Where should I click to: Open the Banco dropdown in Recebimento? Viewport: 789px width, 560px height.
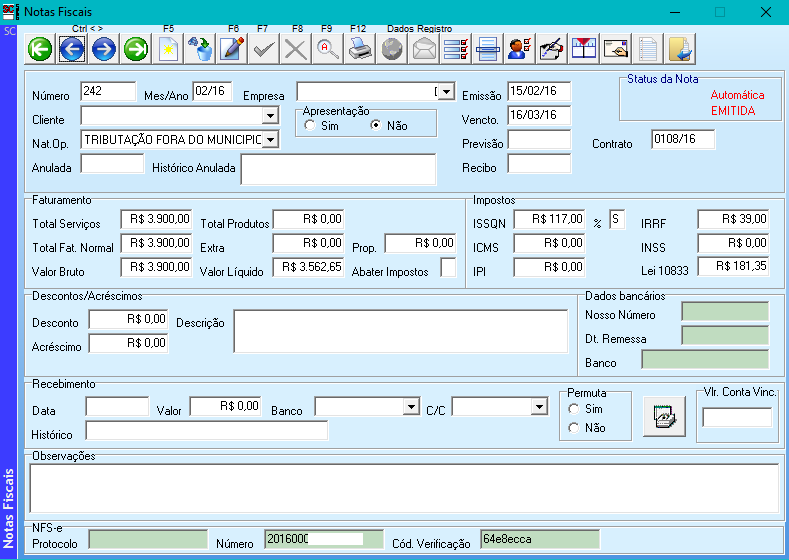click(x=410, y=407)
